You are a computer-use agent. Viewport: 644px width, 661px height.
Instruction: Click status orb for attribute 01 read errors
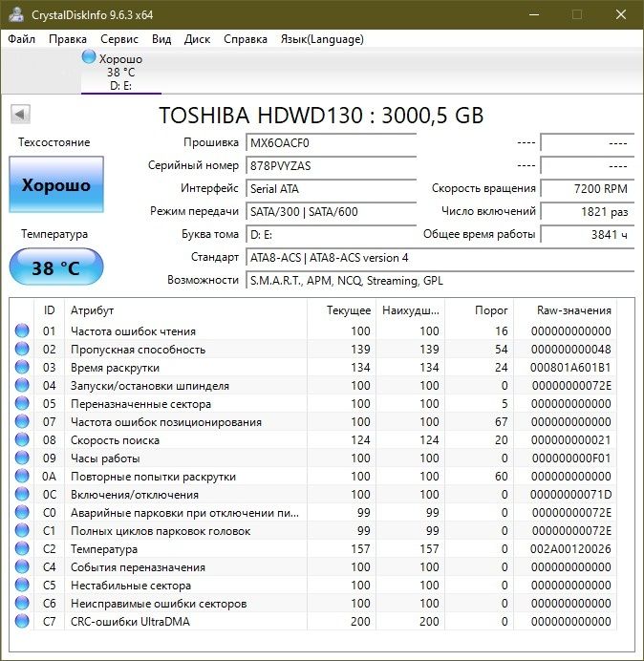coord(22,330)
